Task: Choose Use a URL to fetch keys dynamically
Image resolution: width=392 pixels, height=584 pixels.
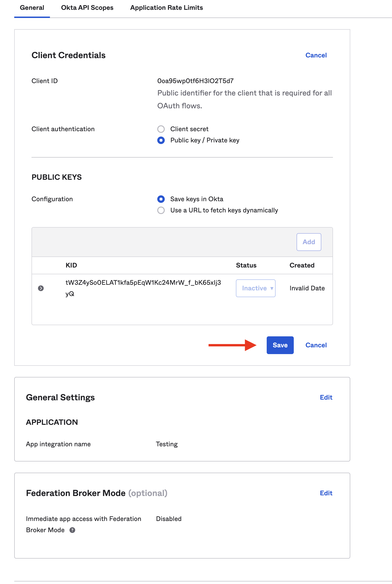Action: 161,210
